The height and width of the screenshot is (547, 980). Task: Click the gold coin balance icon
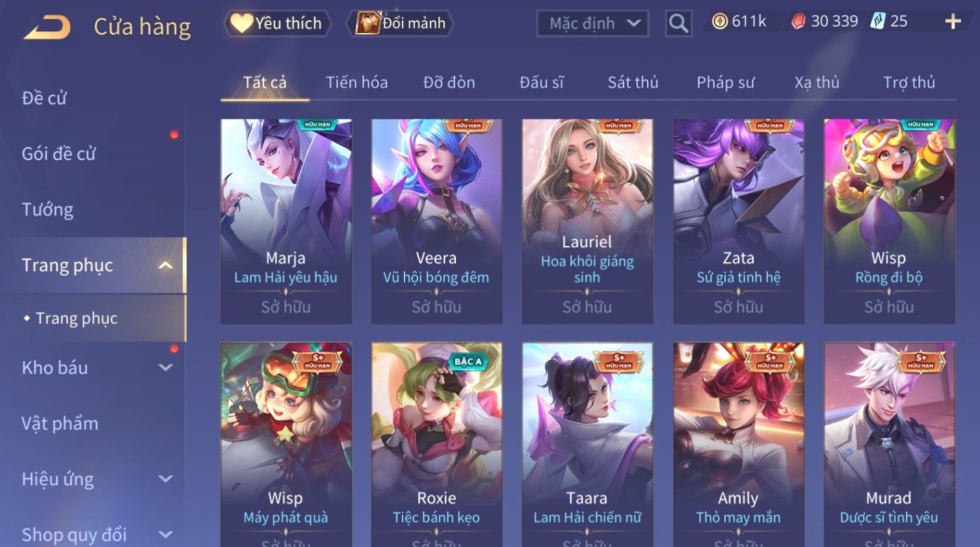tap(719, 21)
